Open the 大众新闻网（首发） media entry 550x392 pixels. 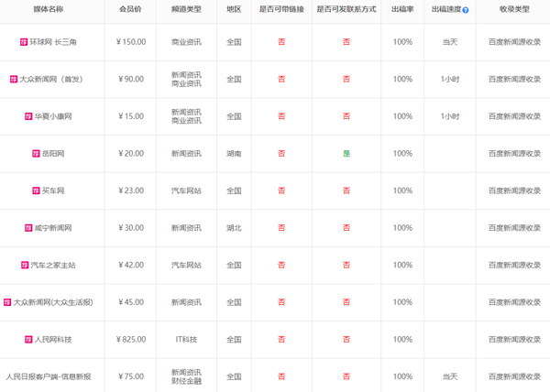click(56, 80)
